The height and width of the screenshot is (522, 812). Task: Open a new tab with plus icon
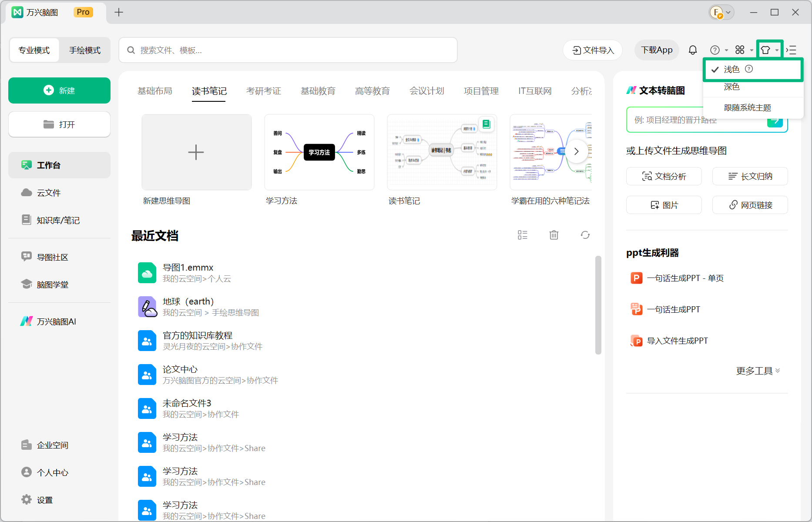[119, 12]
